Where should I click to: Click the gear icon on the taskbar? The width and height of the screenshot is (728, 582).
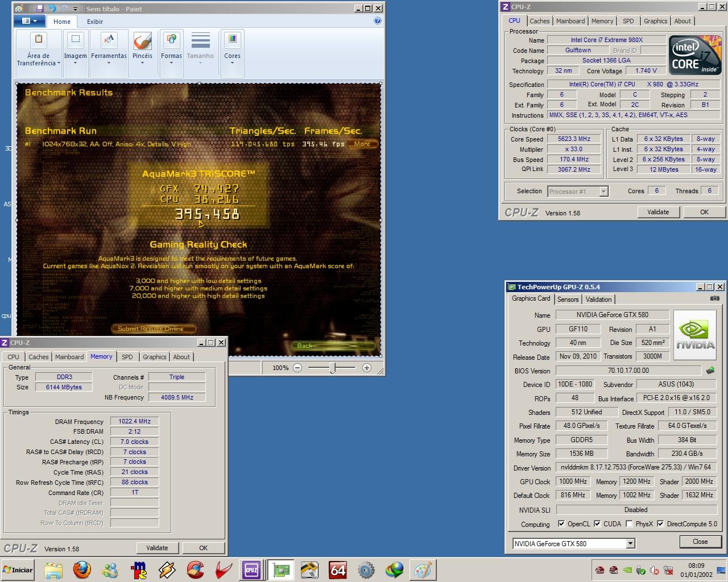pyautogui.click(x=366, y=569)
